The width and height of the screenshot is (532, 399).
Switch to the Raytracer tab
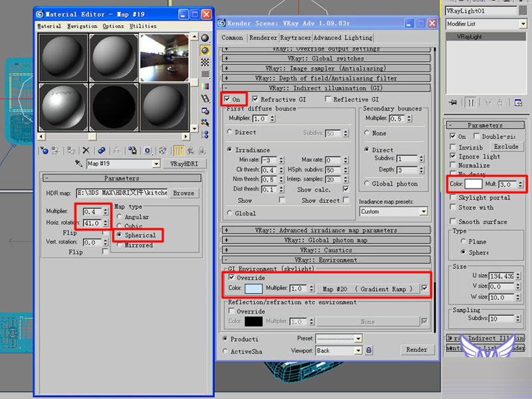click(295, 38)
